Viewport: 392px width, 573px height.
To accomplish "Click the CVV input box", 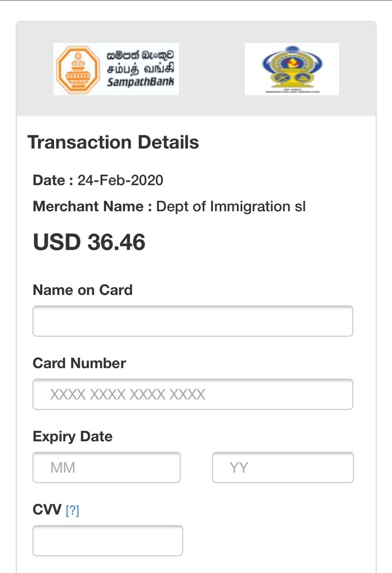I will (x=108, y=541).
